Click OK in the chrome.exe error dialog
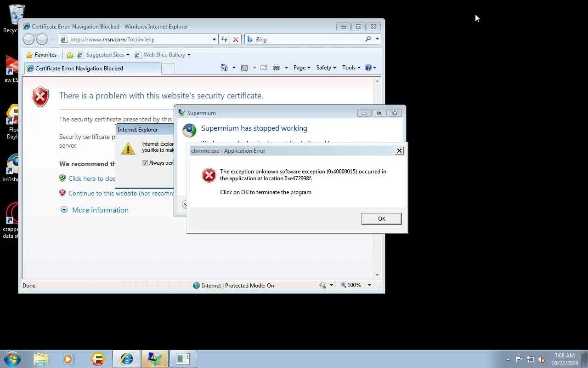Viewport: 588px width, 368px height. pyautogui.click(x=381, y=219)
